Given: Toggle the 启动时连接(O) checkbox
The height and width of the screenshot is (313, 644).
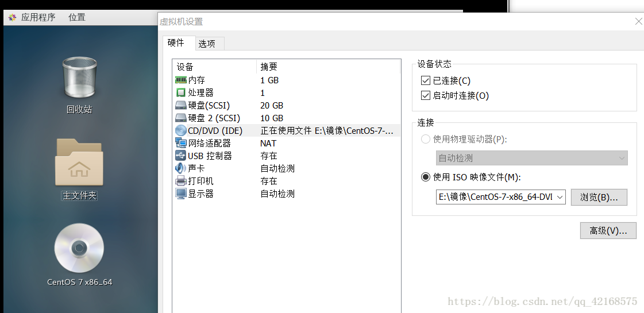Looking at the screenshot, I should pos(426,96).
